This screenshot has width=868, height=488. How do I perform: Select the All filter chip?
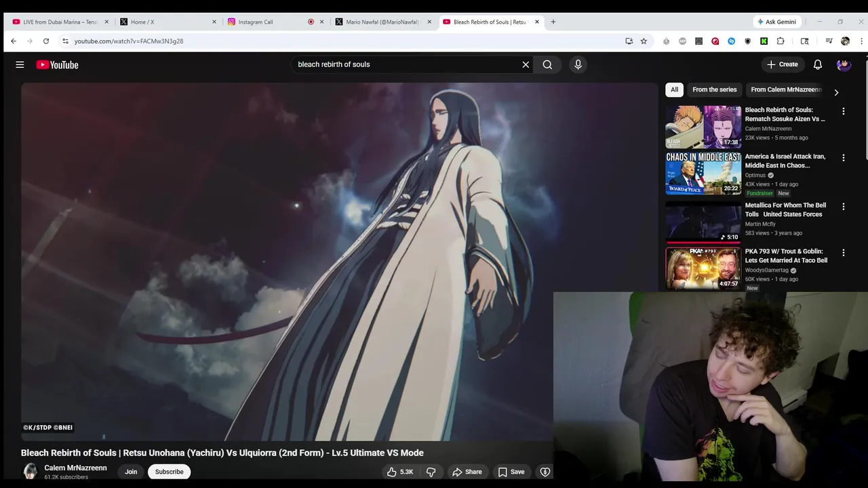[674, 89]
